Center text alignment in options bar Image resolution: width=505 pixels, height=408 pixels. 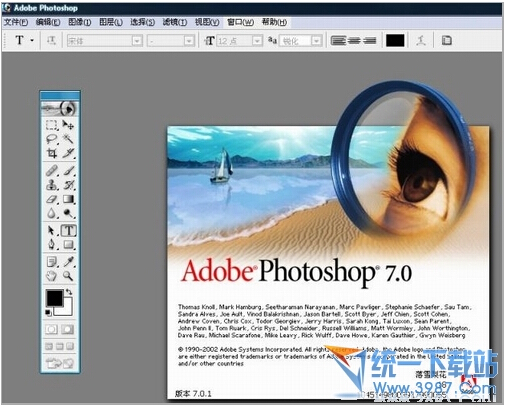point(354,41)
